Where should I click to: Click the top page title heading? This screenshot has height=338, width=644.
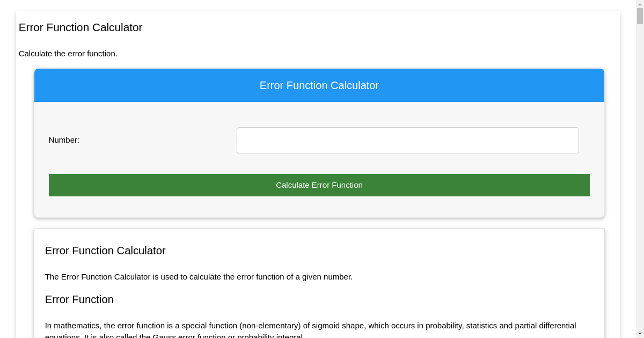(80, 27)
